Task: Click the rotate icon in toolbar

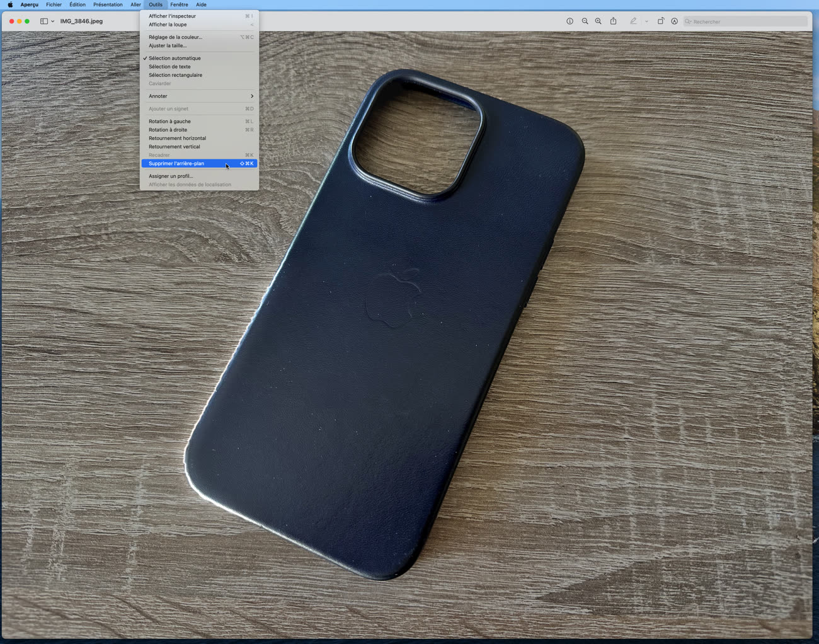Action: 661,21
